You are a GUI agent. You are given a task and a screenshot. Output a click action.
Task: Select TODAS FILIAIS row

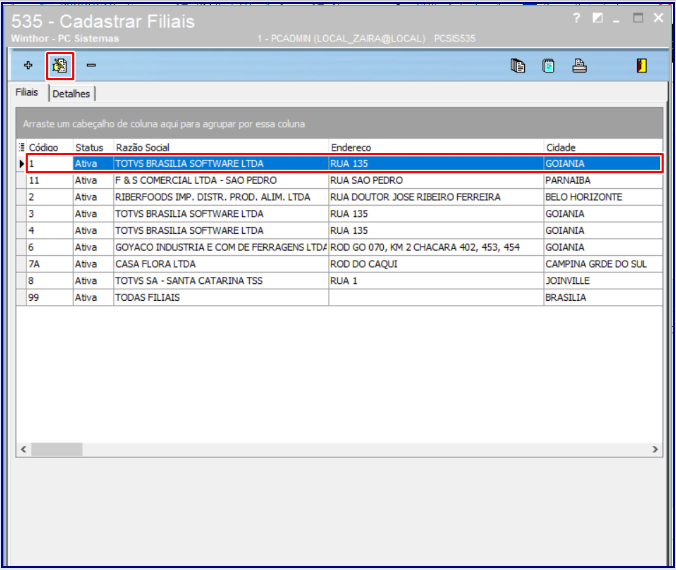pos(344,298)
